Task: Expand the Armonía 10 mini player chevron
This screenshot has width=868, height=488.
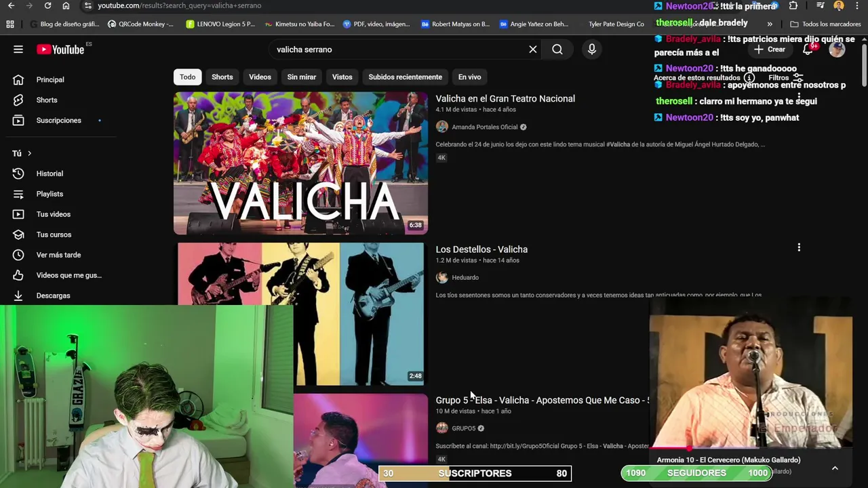Action: [x=835, y=468]
